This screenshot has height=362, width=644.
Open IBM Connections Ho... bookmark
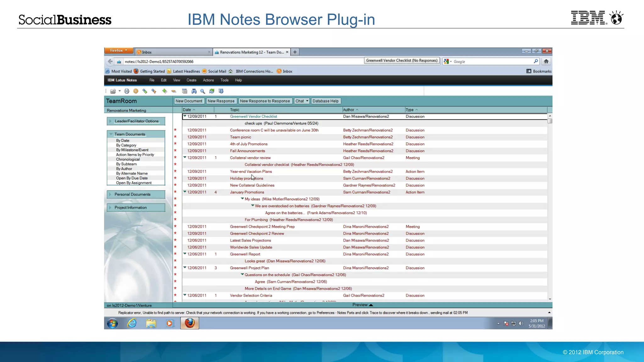[251, 71]
